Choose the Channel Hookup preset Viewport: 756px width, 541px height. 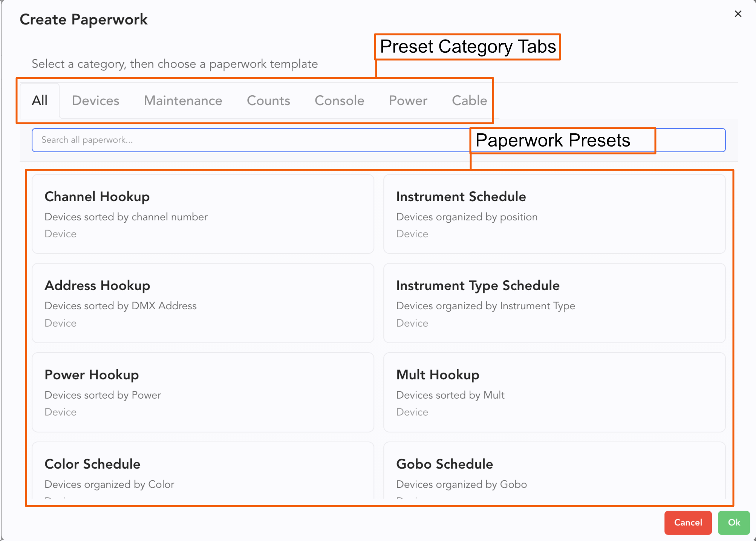click(203, 214)
